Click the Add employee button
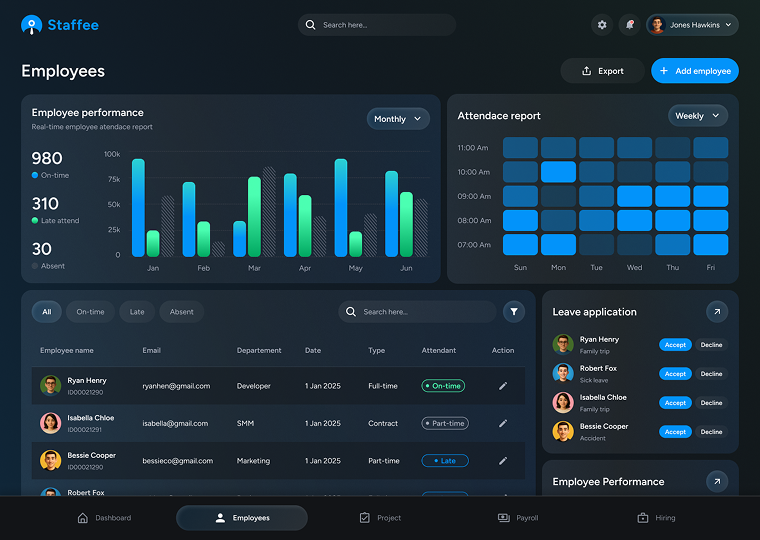 [x=695, y=71]
